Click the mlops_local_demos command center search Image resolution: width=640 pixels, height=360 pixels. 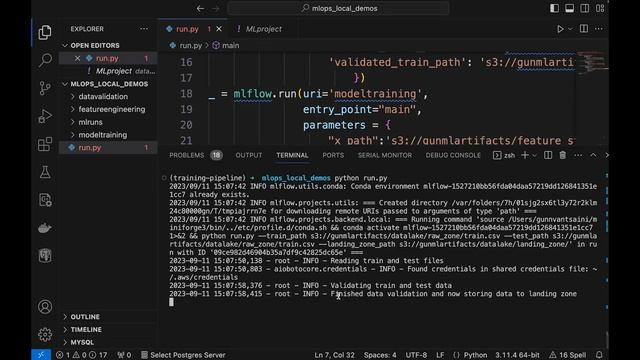coord(338,8)
